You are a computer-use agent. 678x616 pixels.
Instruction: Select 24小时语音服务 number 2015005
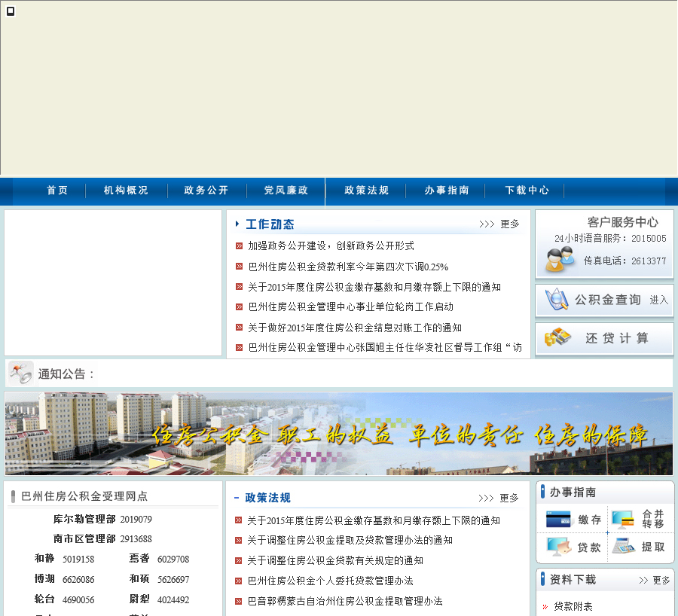coord(649,239)
